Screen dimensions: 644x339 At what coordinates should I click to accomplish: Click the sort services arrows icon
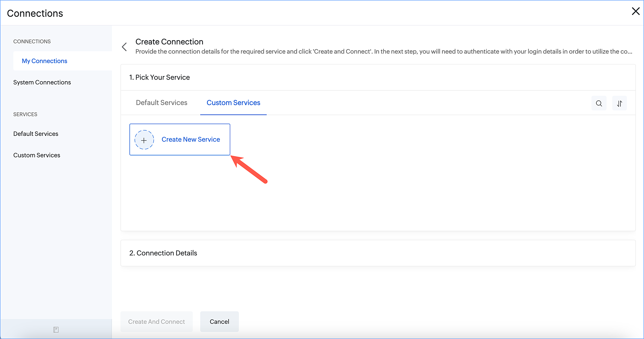point(619,103)
